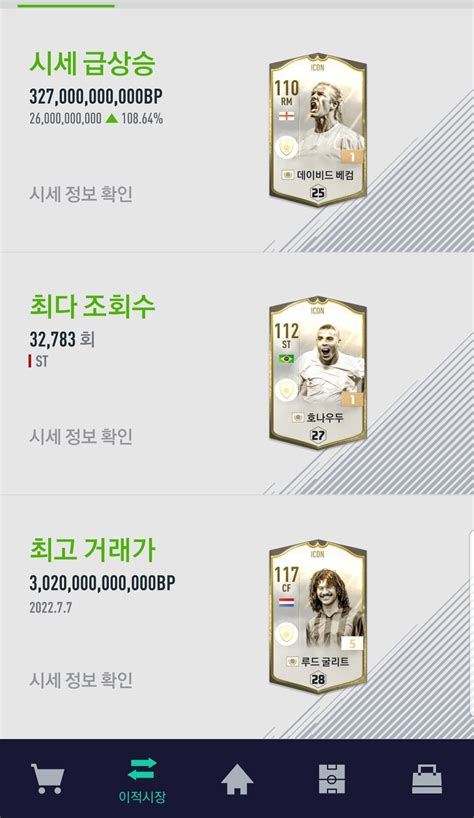
Task: Tap the 이적시장 transfer arrows icon
Action: point(142,769)
